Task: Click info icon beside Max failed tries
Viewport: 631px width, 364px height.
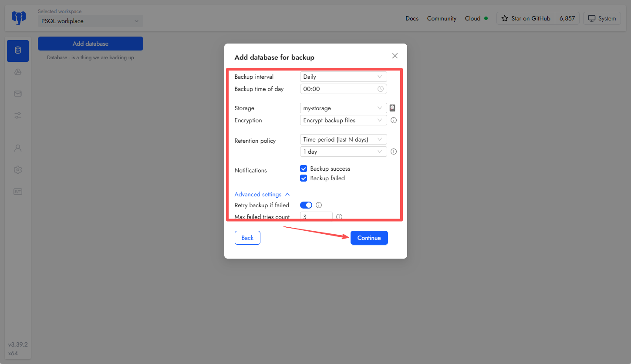Action: point(339,217)
